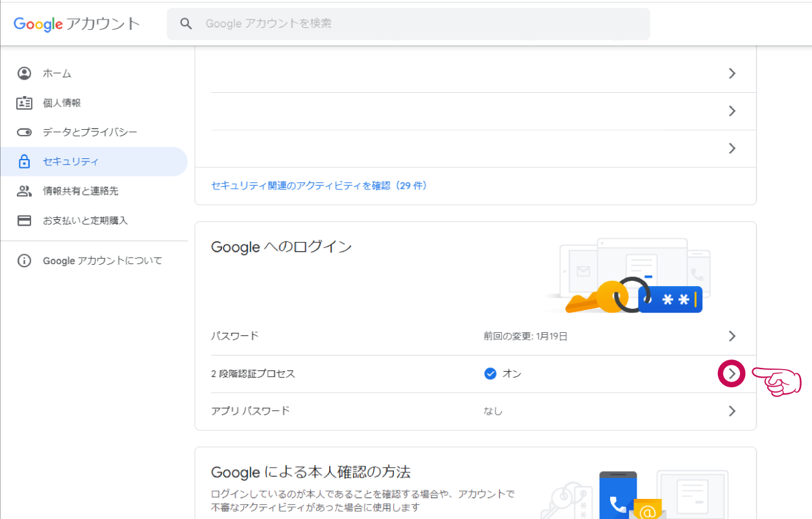Select セキュリティ in the sidebar

coord(94,162)
